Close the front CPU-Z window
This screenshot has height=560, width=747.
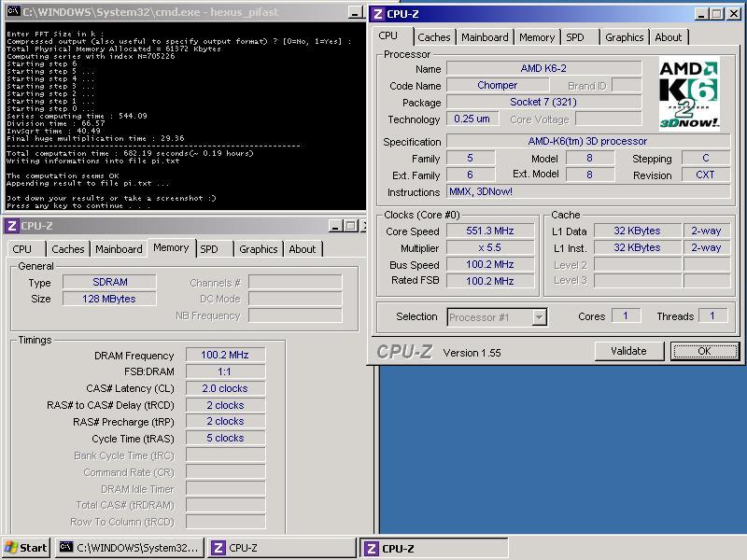pyautogui.click(x=734, y=14)
